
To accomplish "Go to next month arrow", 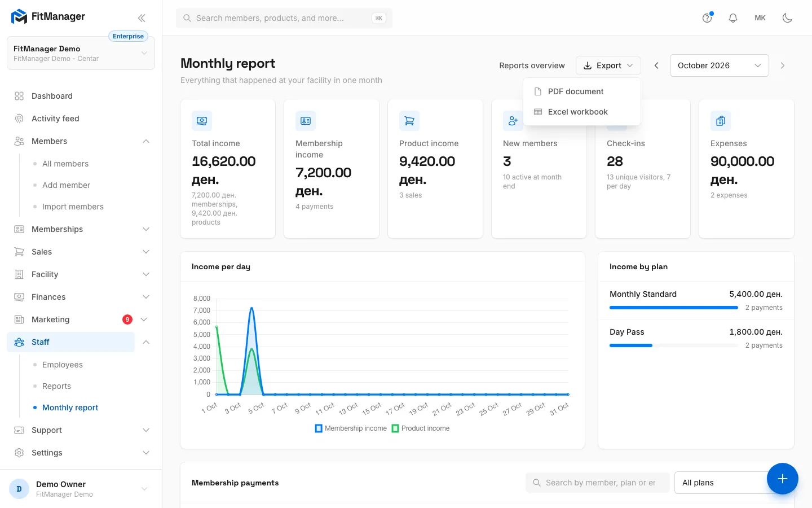I will click(x=783, y=65).
